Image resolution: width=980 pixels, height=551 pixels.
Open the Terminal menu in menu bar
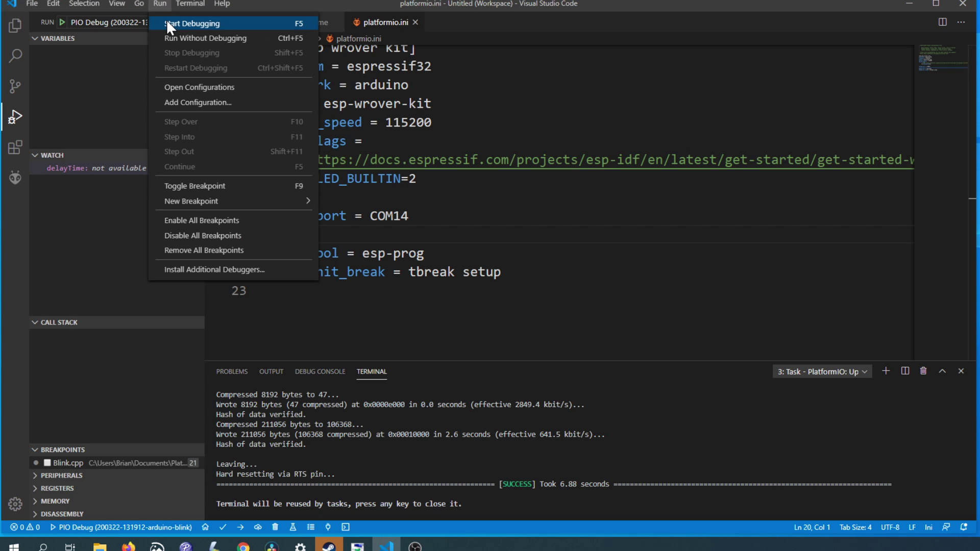pyautogui.click(x=190, y=4)
